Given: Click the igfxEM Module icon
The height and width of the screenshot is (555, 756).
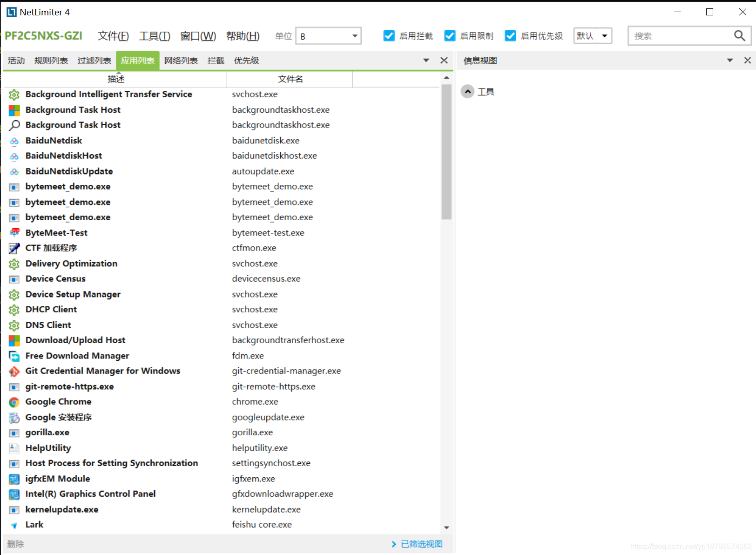Looking at the screenshot, I should 14,479.
